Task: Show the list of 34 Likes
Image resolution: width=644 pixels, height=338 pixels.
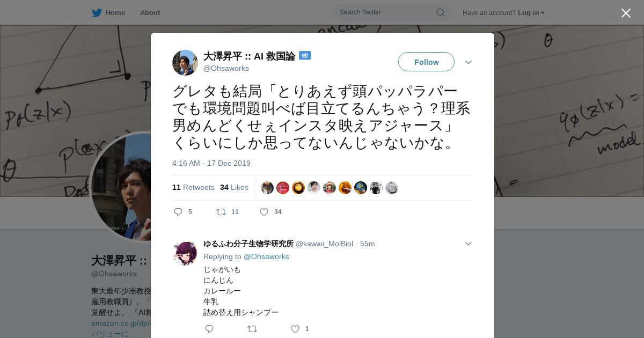Action: coord(234,187)
